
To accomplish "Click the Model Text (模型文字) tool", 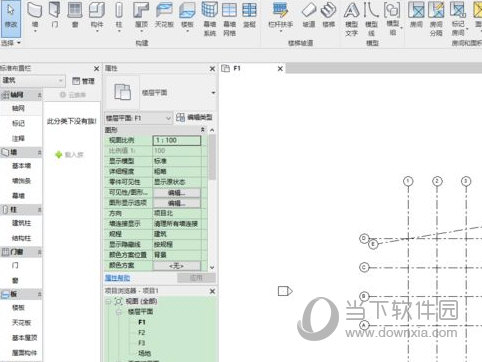I will (351, 19).
